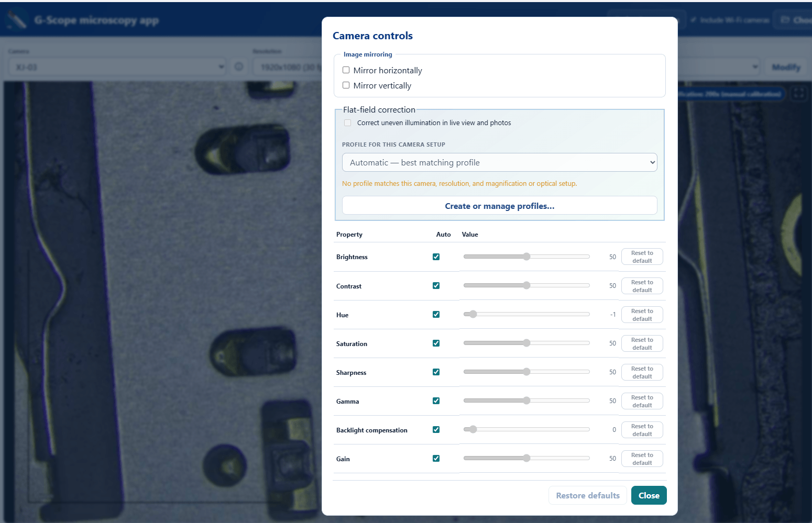Click the Gain slider handle
This screenshot has height=523, width=812.
pyautogui.click(x=526, y=458)
